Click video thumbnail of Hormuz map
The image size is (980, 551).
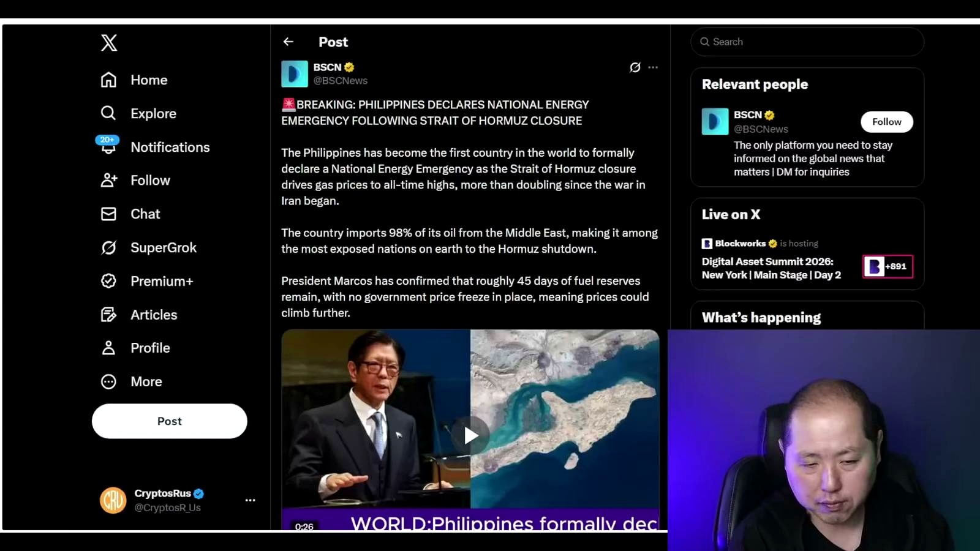565,419
